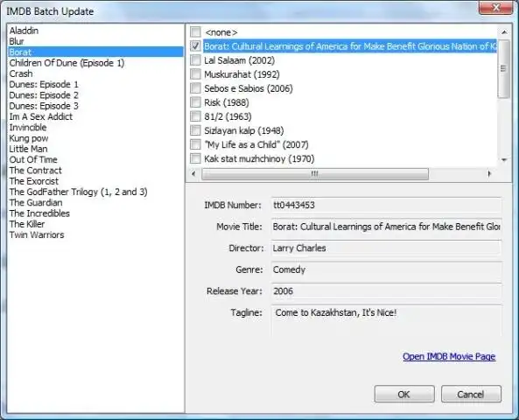Check the Muskurahat (1992) checkbox

[x=195, y=74]
